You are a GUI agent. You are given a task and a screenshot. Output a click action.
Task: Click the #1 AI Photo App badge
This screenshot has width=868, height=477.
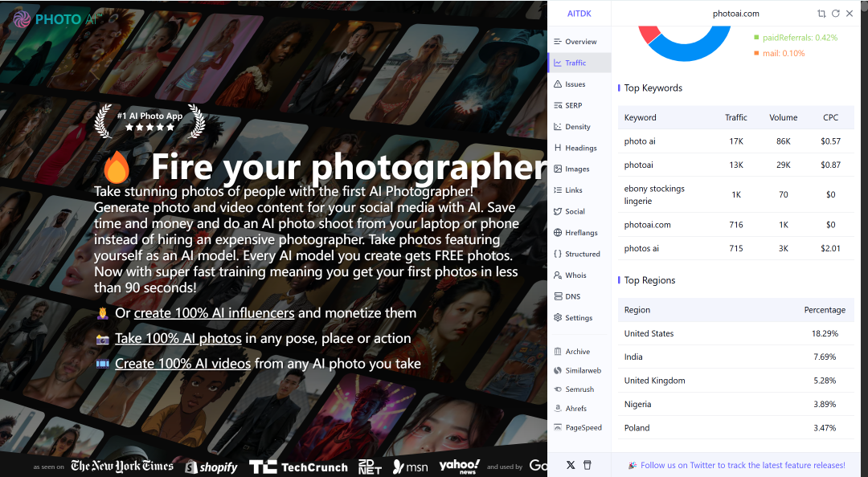coord(149,120)
